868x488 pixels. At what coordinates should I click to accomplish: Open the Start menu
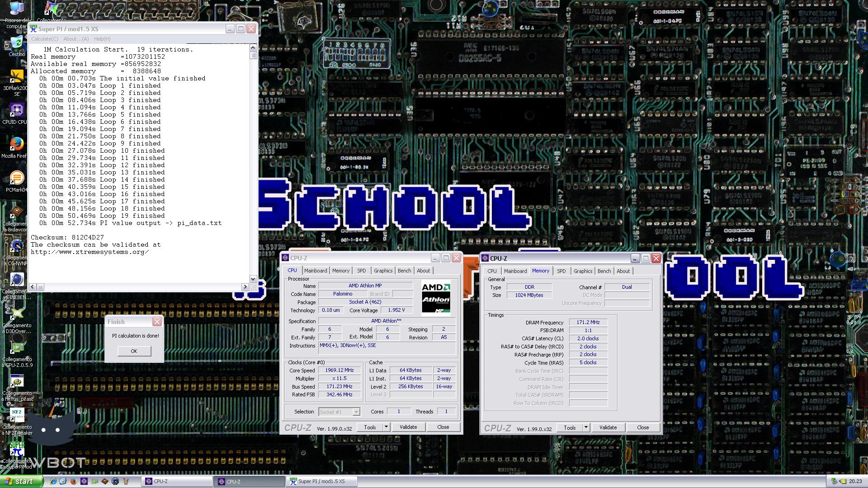(22, 481)
